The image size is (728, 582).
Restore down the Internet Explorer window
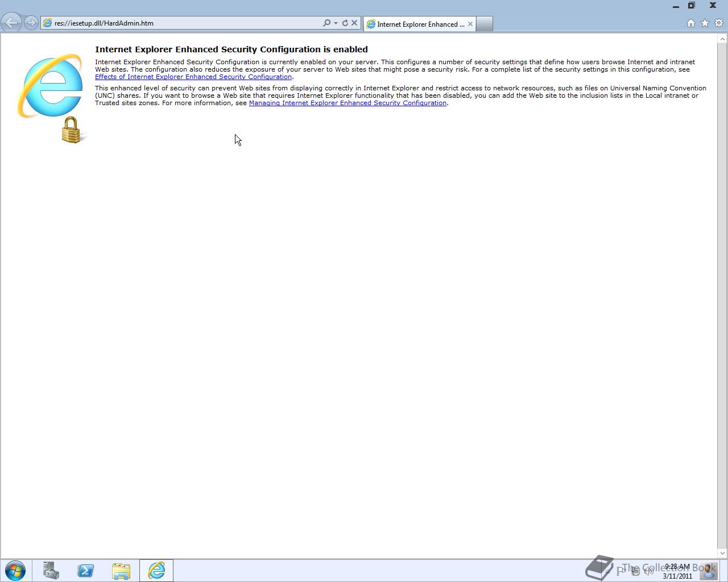[692, 6]
